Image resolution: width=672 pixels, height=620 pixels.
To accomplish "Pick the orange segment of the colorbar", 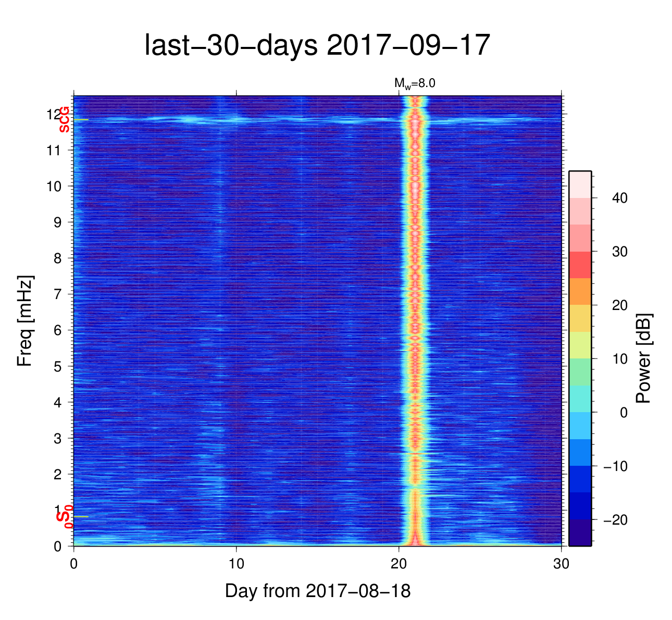I will click(x=580, y=291).
